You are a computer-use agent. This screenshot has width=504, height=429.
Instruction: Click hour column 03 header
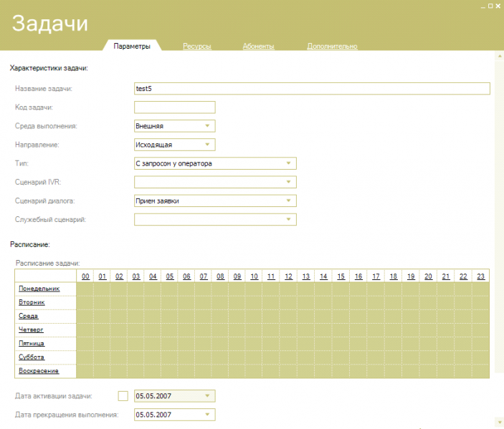136,276
